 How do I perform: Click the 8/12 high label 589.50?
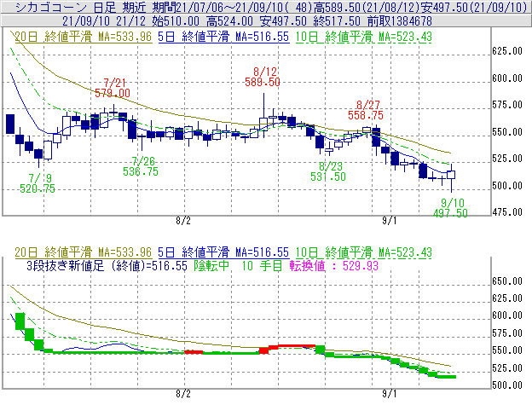[263, 82]
